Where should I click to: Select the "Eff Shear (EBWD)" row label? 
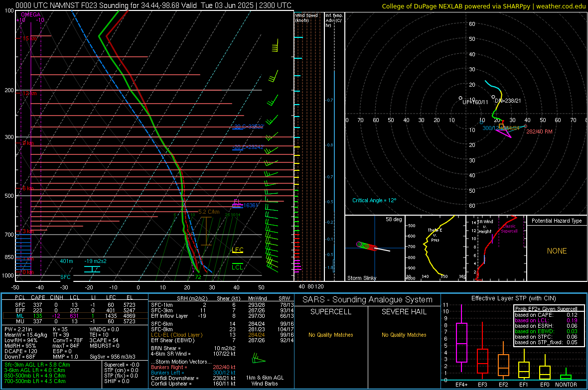tap(173, 341)
